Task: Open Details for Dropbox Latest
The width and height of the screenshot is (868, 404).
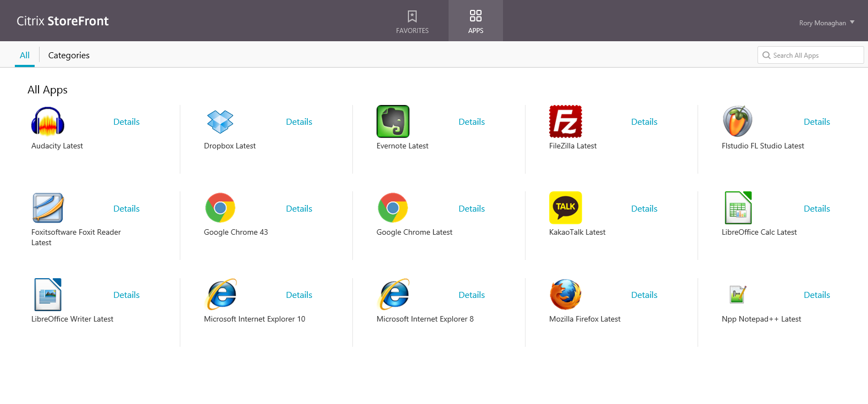Action: tap(299, 122)
